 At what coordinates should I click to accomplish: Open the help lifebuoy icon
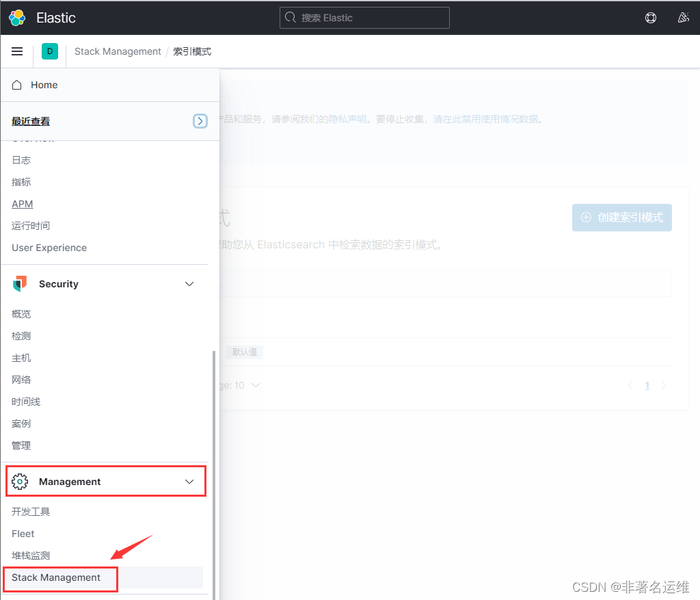tap(651, 18)
